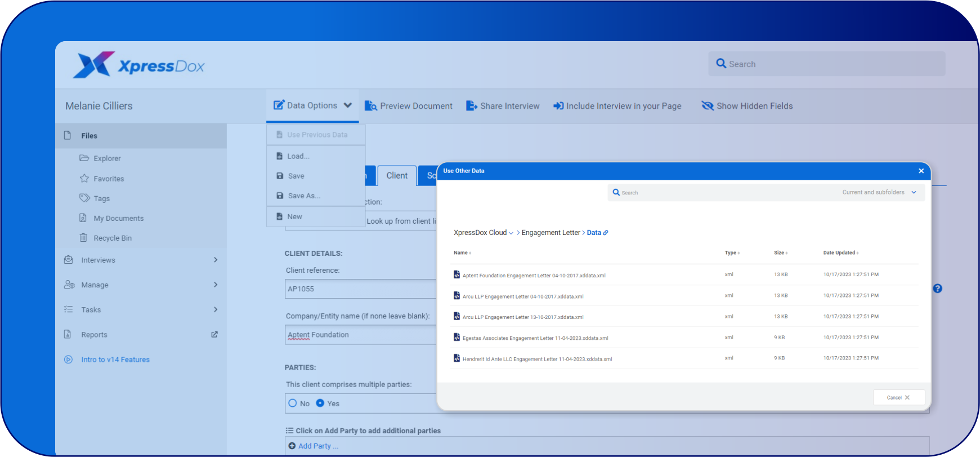This screenshot has width=980, height=457.
Task: Click the Share Interview icon
Action: pyautogui.click(x=472, y=105)
